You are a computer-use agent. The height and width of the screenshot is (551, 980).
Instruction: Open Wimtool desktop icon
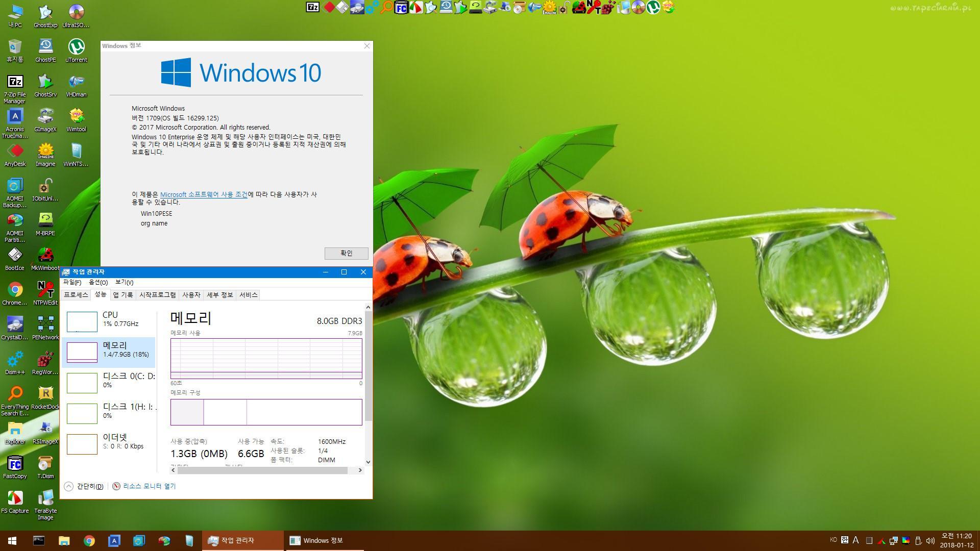click(76, 120)
